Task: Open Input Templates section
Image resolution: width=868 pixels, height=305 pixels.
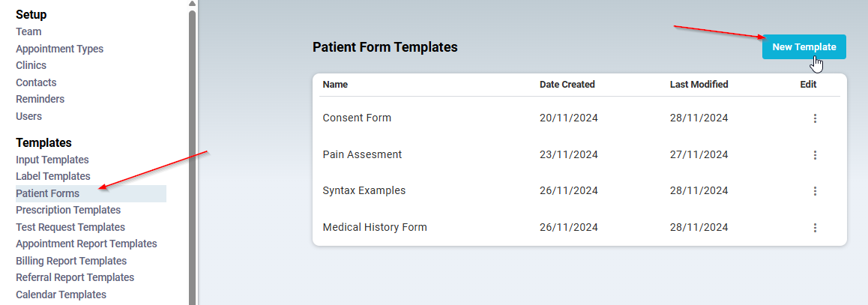Action: coord(52,160)
